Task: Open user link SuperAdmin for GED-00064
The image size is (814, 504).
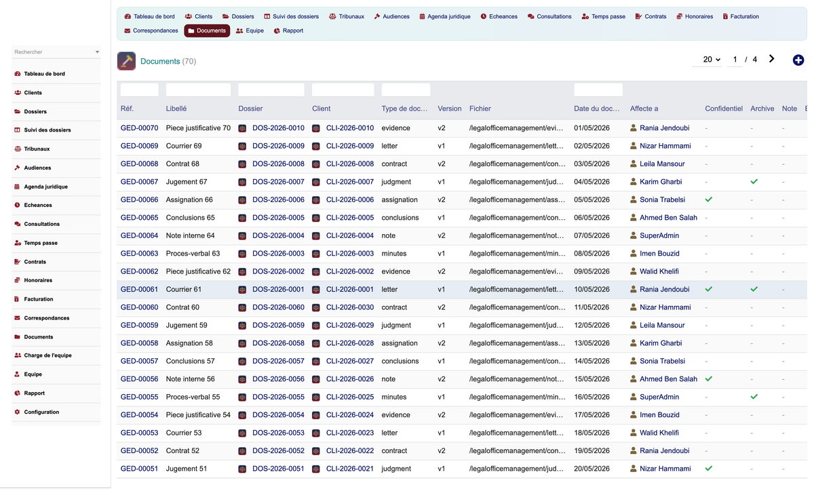Action: click(x=659, y=235)
